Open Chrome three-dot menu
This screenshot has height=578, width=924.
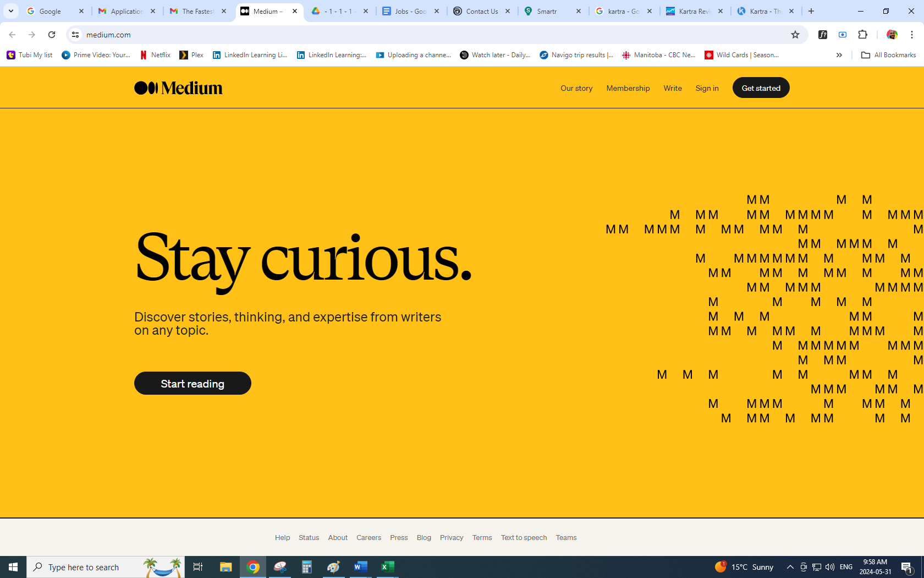[911, 35]
